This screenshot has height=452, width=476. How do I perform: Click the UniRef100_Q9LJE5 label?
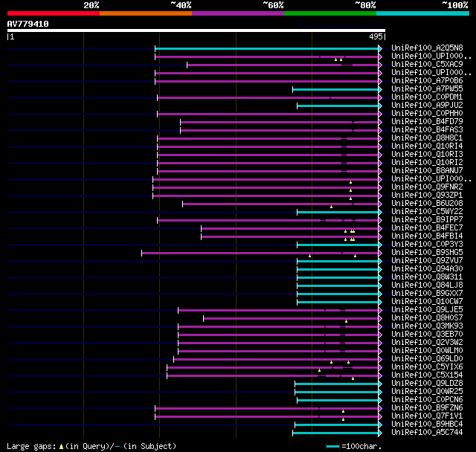pyautogui.click(x=427, y=310)
